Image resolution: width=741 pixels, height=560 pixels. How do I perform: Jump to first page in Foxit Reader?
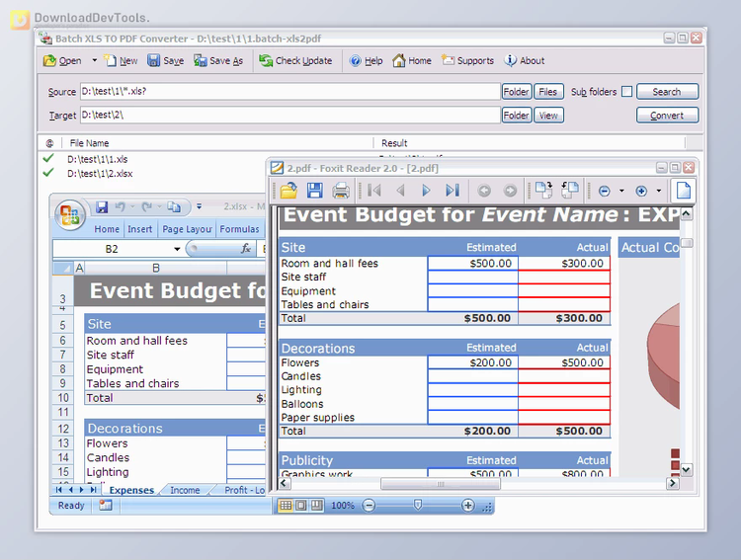pos(374,191)
